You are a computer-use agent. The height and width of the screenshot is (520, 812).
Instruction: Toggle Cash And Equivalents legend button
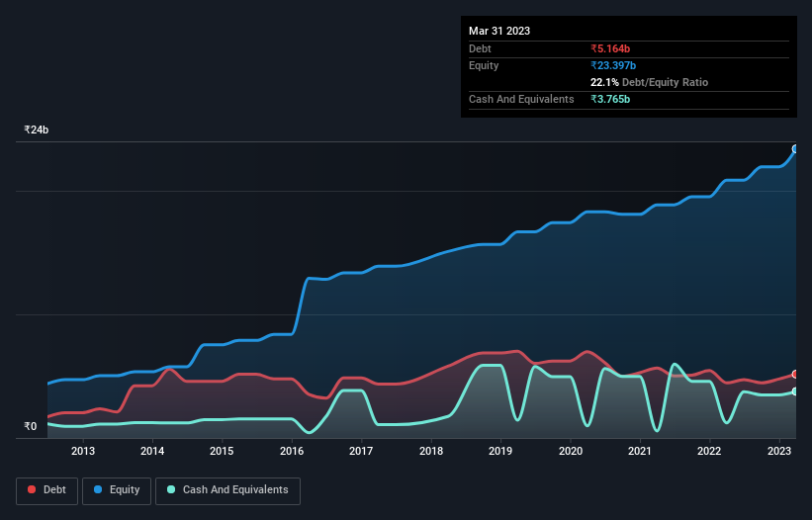point(227,490)
